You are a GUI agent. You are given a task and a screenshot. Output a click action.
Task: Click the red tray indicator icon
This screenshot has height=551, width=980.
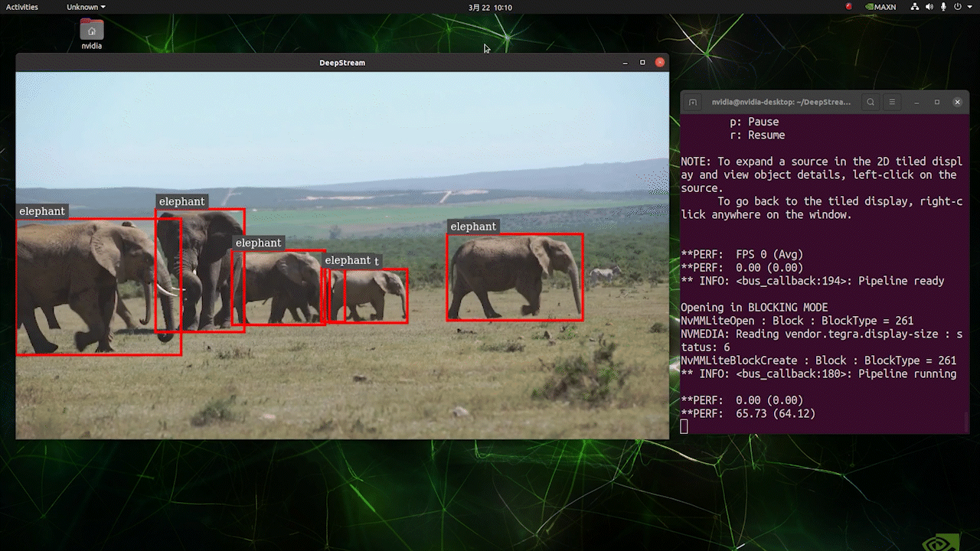(x=848, y=7)
